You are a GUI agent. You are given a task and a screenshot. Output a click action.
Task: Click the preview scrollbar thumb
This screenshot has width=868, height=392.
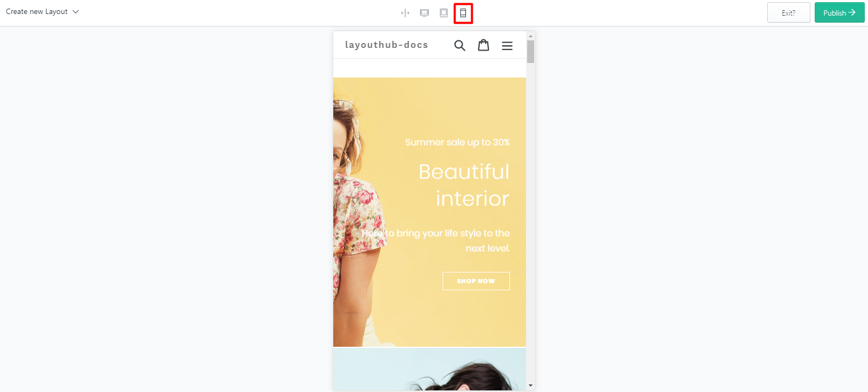coord(530,52)
